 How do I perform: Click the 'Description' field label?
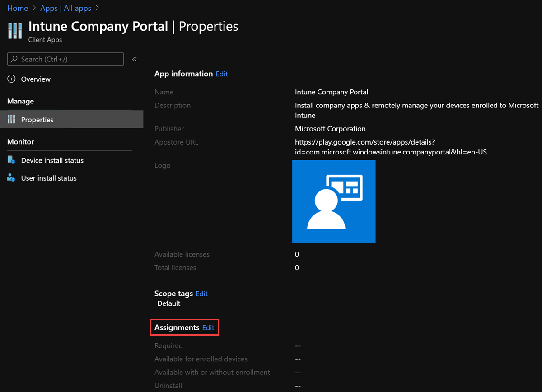pyautogui.click(x=173, y=106)
